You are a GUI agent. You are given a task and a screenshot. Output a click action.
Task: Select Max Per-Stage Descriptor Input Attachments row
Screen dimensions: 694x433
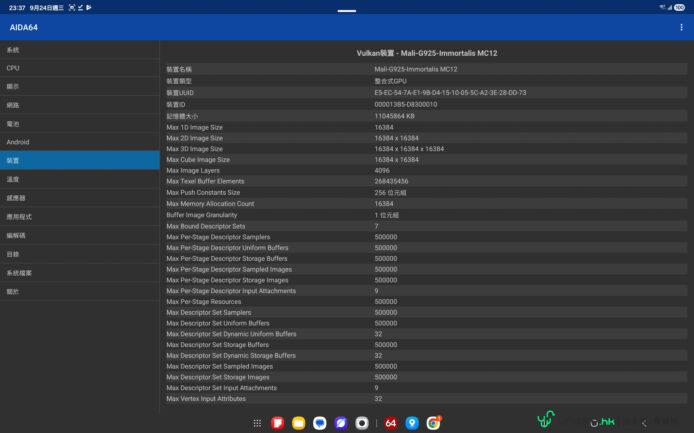pos(426,291)
